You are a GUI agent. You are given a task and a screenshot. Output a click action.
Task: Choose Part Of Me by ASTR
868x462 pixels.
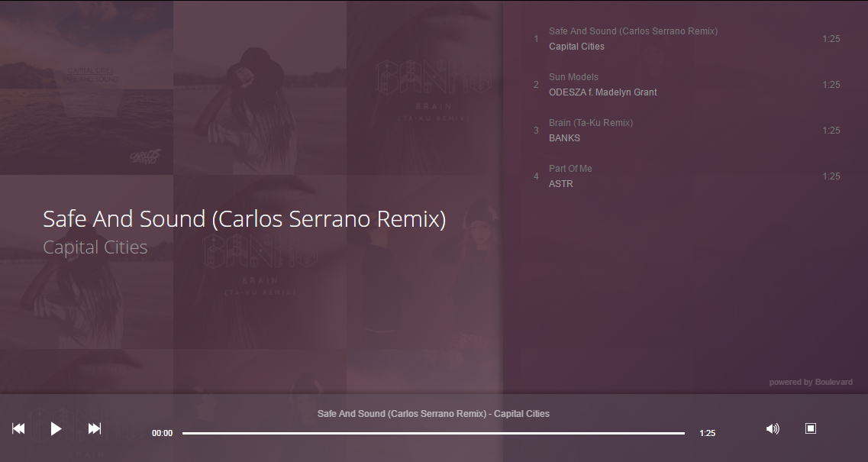point(686,176)
